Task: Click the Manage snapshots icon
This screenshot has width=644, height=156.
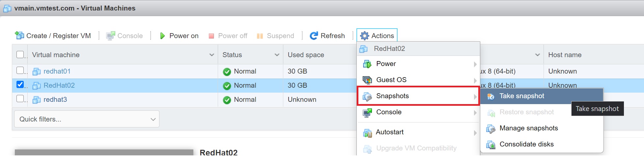Action: tap(491, 128)
